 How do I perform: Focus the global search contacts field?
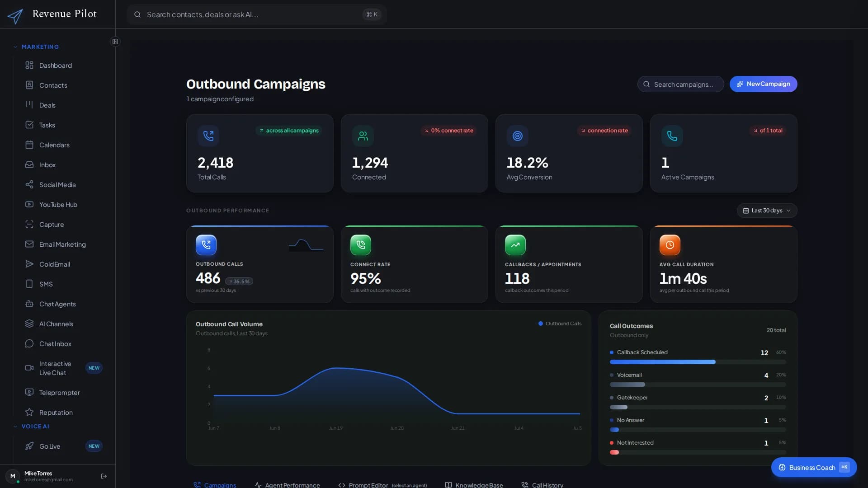(x=257, y=14)
